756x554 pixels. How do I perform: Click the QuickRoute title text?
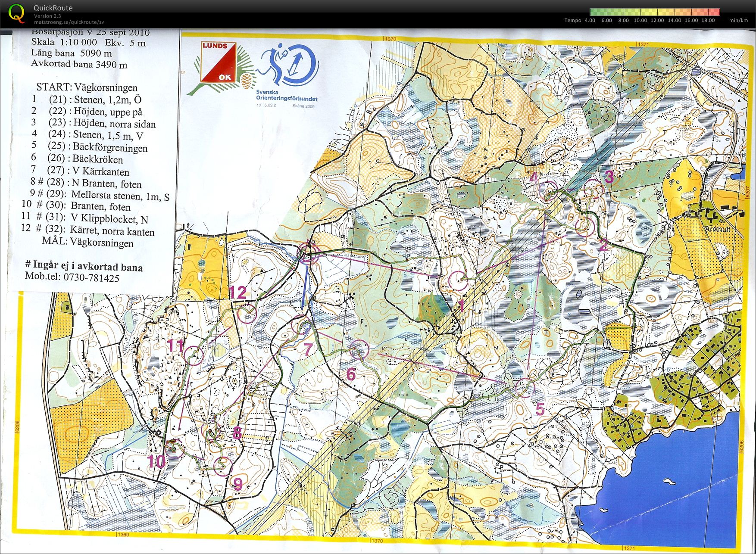53,8
